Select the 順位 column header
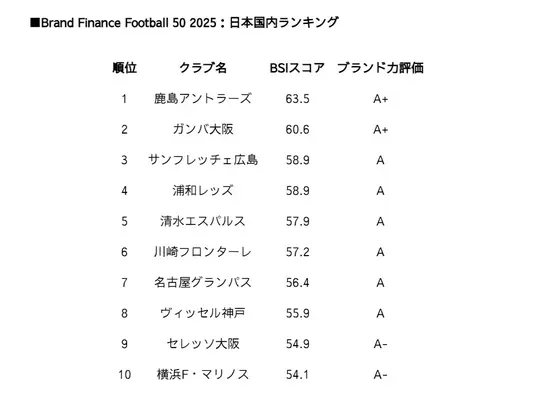Screen dimensions: 536x399 [124, 68]
